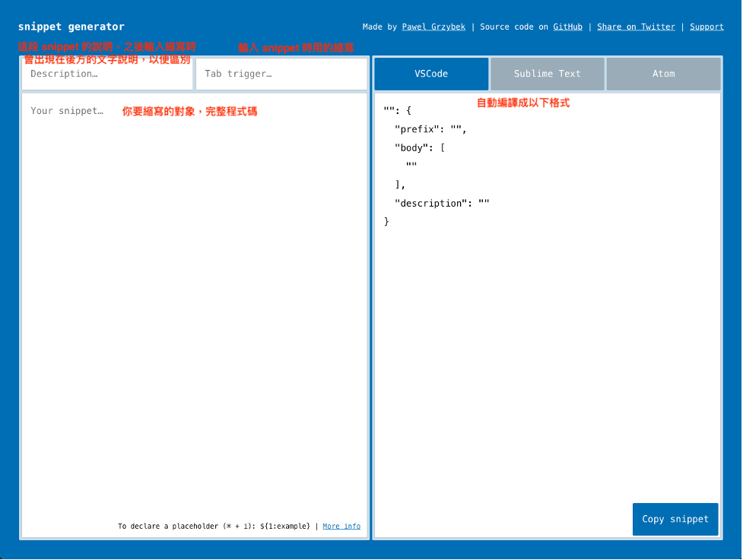Click the Your snippet text area
Screen dimensions: 743x560
pyautogui.click(x=194, y=304)
